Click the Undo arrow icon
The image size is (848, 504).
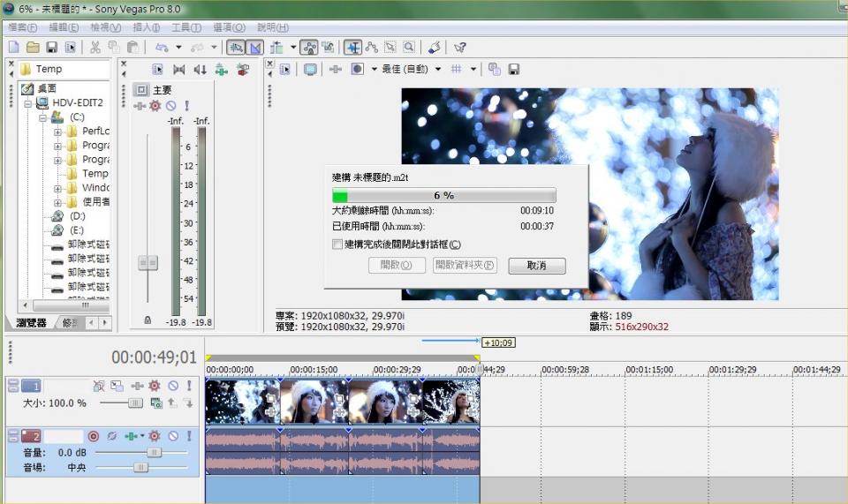[161, 48]
